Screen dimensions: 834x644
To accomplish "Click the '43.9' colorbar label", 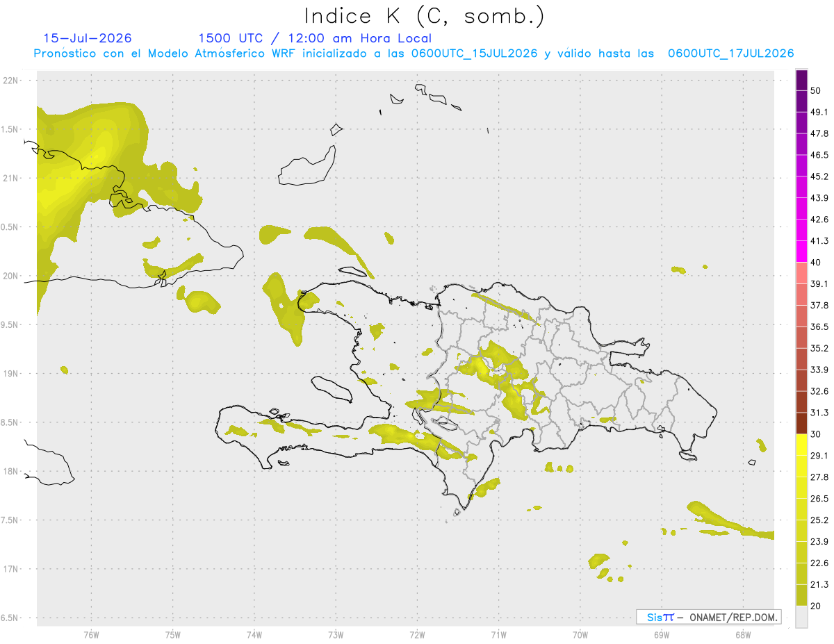I will pos(819,198).
